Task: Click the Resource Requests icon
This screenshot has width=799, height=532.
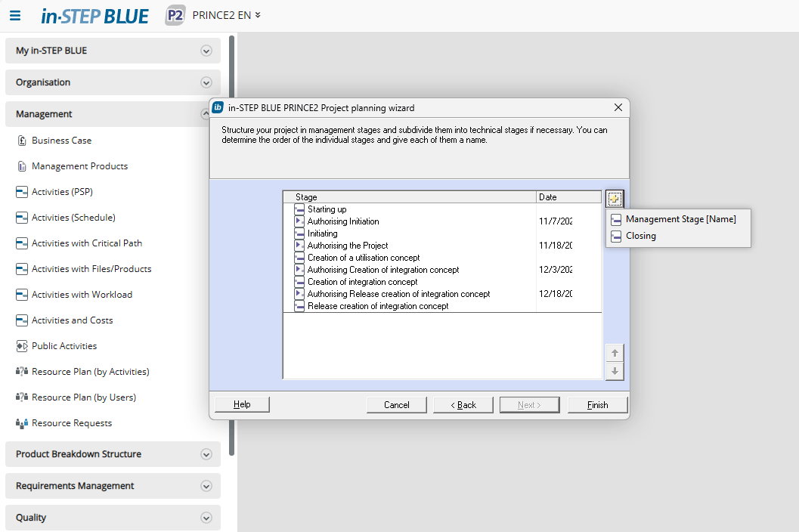Action: [x=21, y=423]
